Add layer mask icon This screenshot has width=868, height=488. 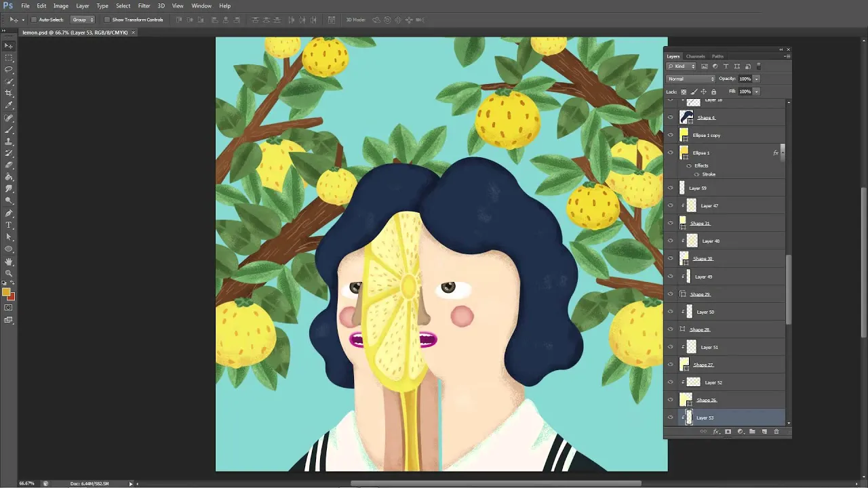728,432
